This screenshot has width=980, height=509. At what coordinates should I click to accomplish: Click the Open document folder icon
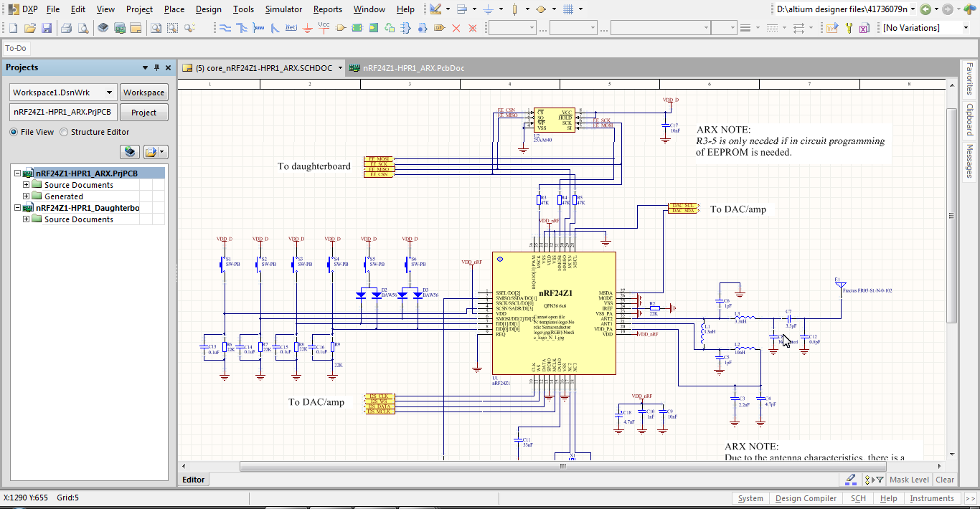(x=29, y=28)
